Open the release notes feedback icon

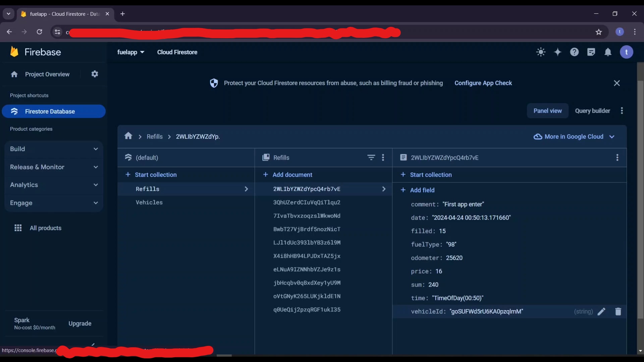click(591, 52)
